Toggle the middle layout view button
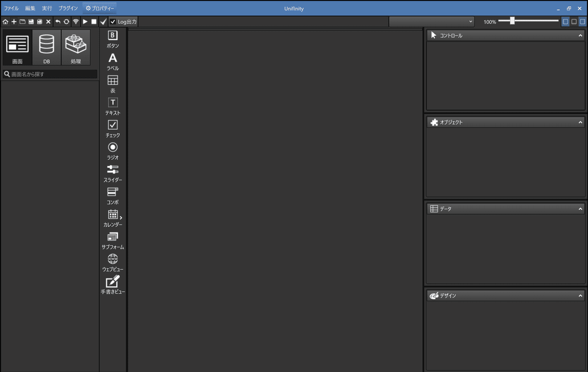The image size is (588, 372). 574,22
